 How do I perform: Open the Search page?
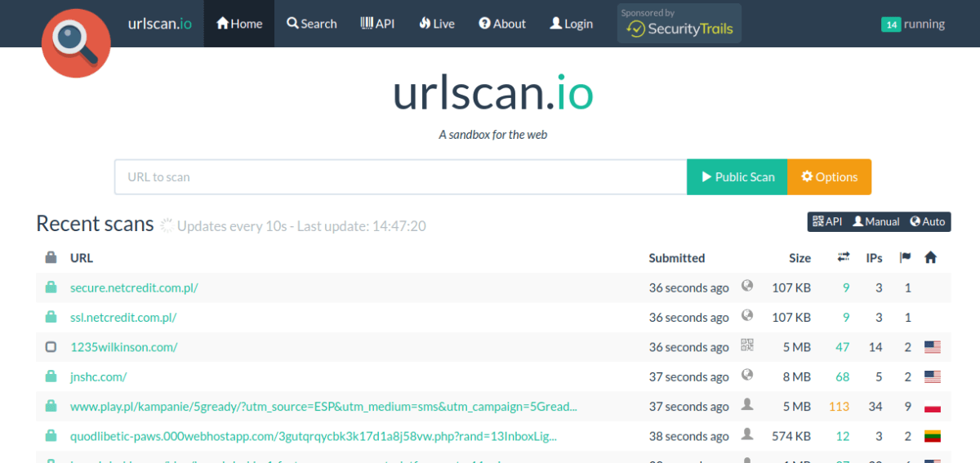pyautogui.click(x=312, y=24)
